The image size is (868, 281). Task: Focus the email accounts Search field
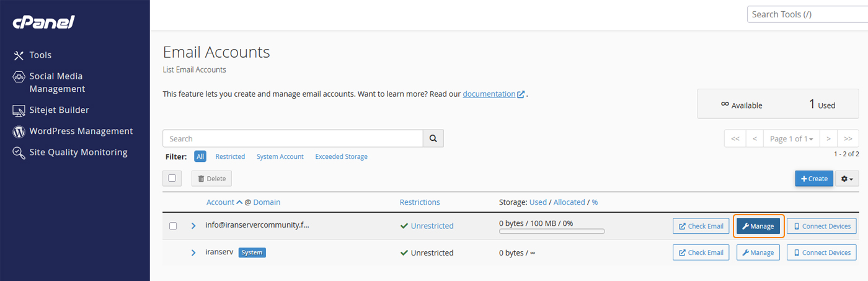click(x=293, y=138)
